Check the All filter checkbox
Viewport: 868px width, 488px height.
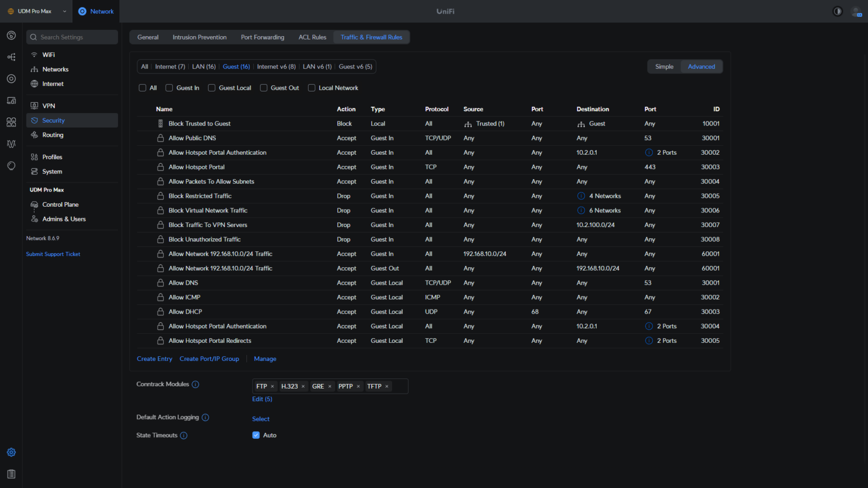tap(142, 88)
